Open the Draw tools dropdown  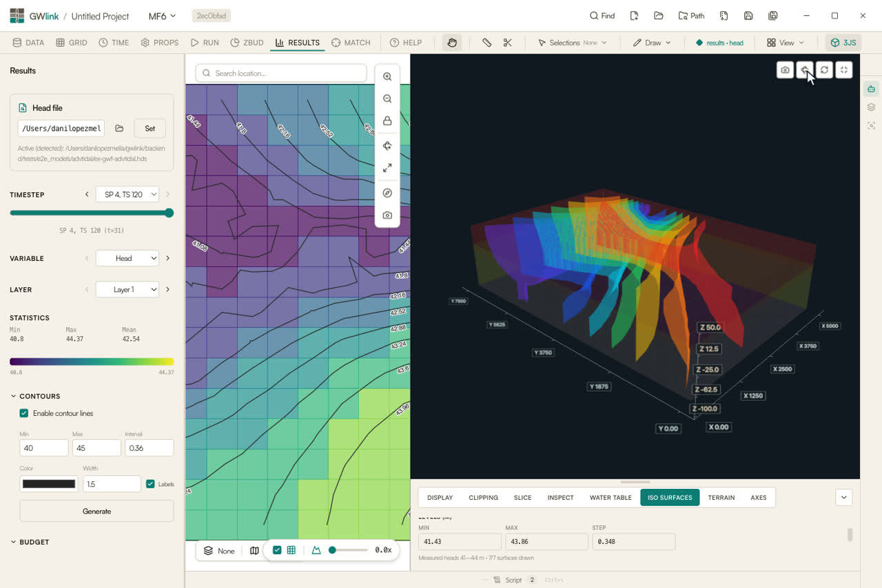[x=652, y=43]
